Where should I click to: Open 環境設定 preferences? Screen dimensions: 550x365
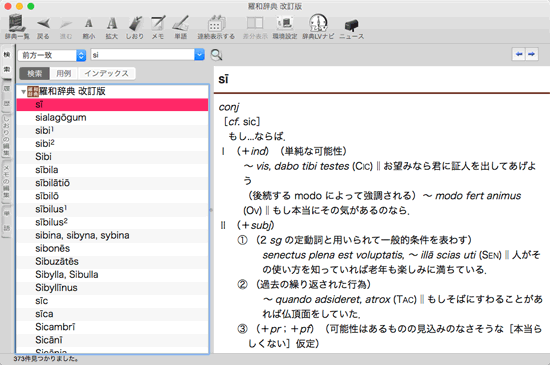[x=285, y=27]
